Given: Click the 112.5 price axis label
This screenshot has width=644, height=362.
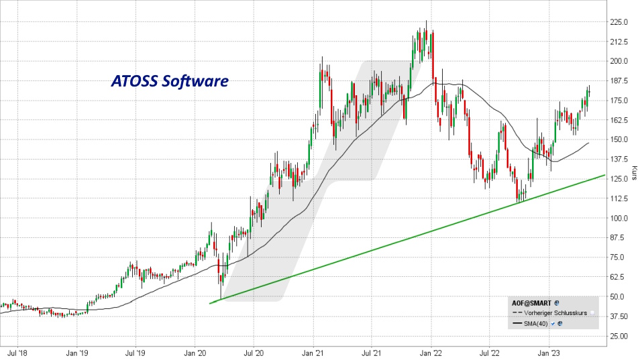Looking at the screenshot, I should tap(619, 198).
